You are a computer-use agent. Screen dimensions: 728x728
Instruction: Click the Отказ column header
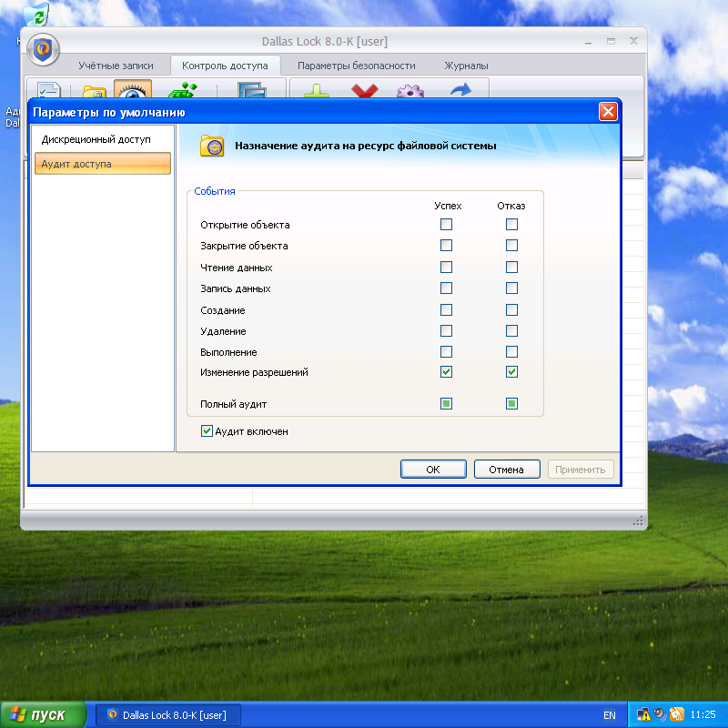point(511,206)
